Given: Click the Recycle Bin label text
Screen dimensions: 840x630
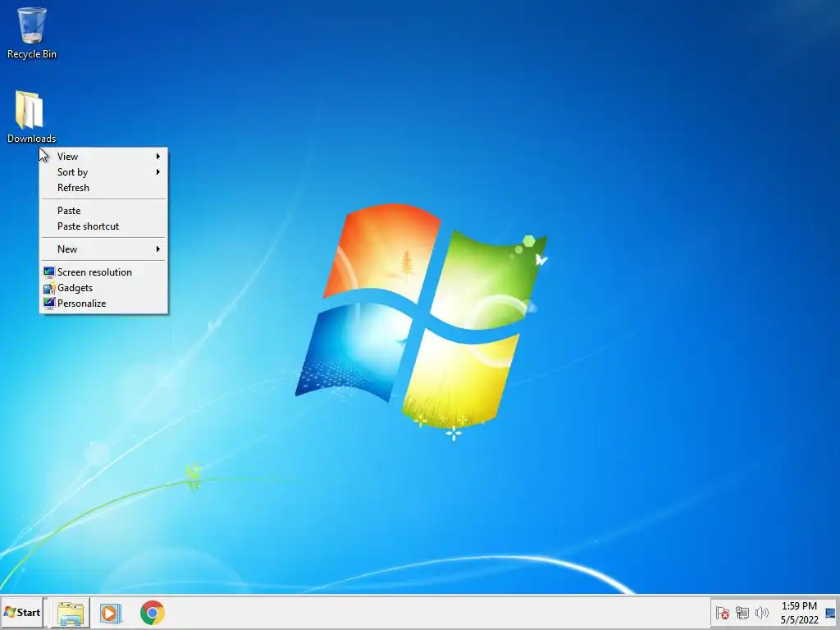Looking at the screenshot, I should (32, 54).
